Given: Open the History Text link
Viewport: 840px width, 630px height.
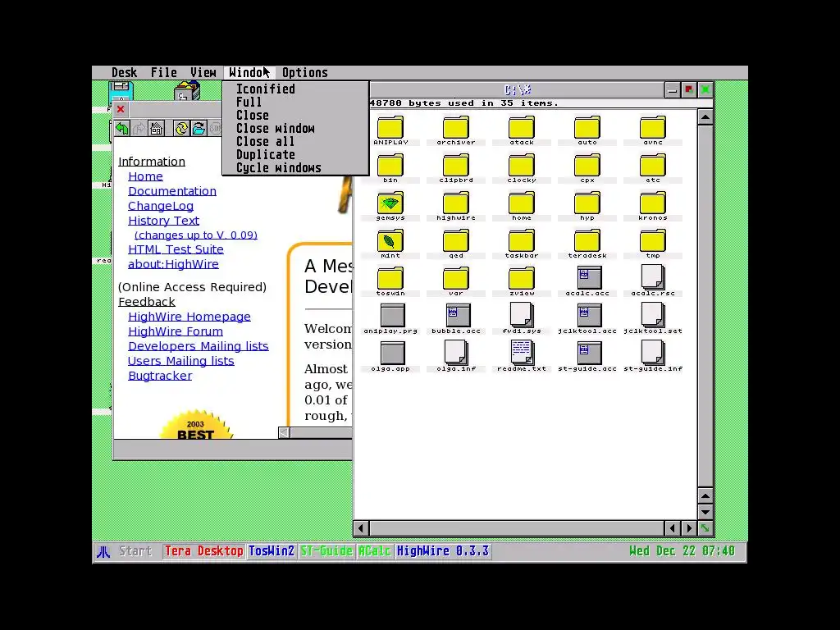Looking at the screenshot, I should pos(163,221).
